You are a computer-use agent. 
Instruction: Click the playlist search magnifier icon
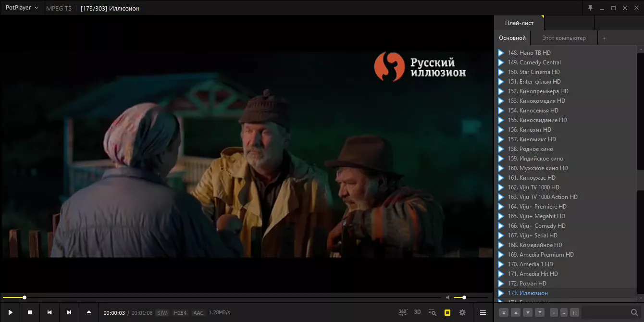click(634, 312)
